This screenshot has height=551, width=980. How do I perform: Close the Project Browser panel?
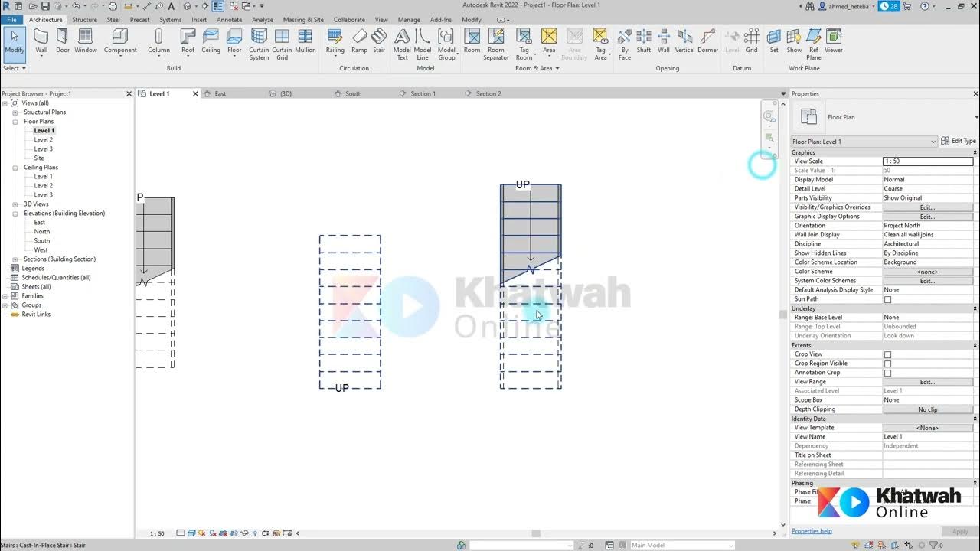coord(129,93)
